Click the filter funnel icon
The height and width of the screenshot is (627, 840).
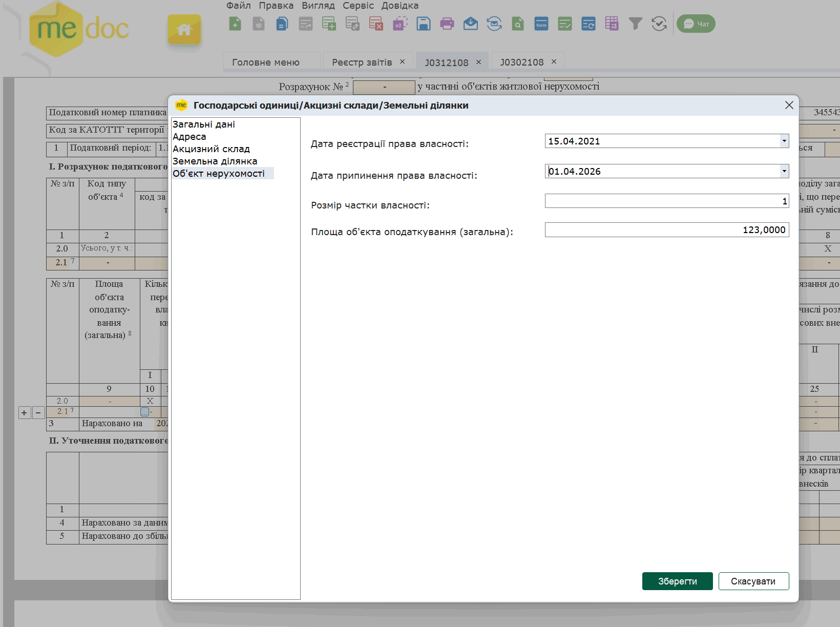point(635,24)
